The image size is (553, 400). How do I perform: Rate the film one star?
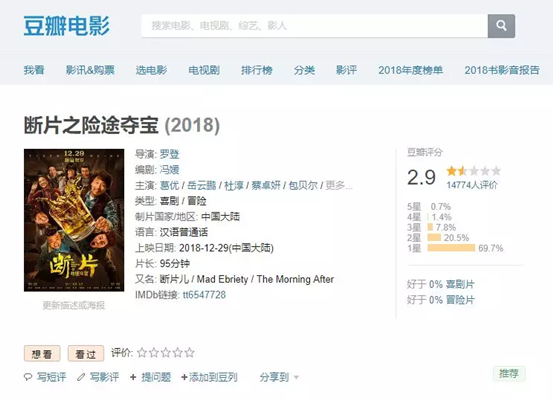coord(142,352)
